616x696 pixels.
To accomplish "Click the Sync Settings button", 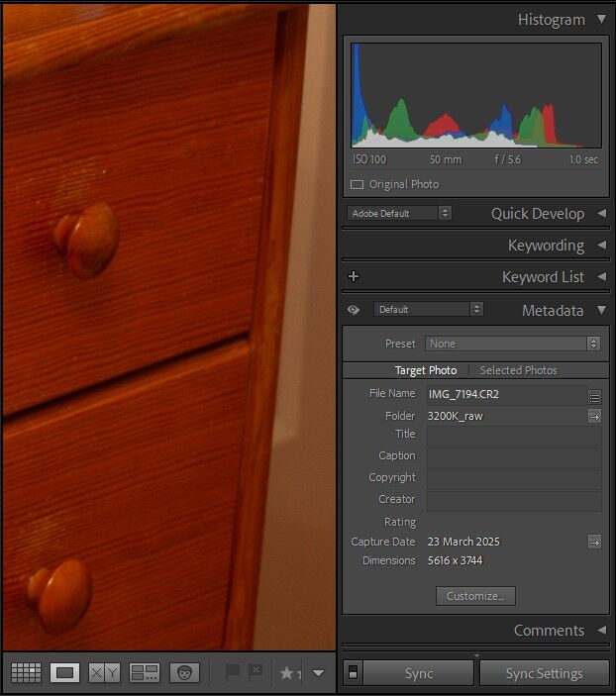I will [544, 673].
